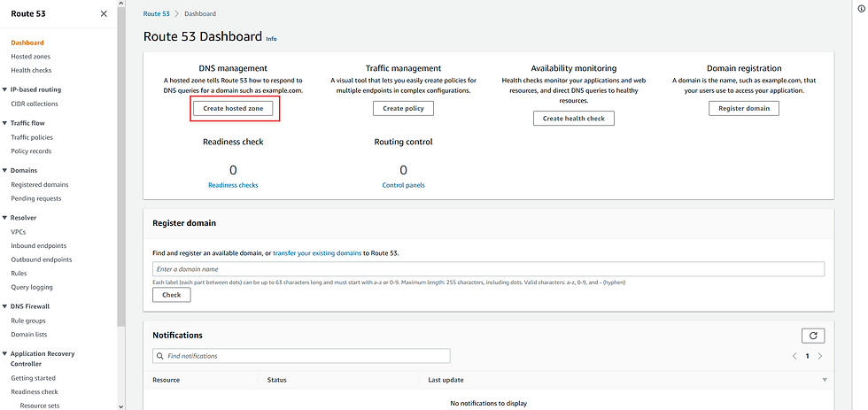This screenshot has height=410, width=868.
Task: Open Policy records in sidebar
Action: click(31, 151)
